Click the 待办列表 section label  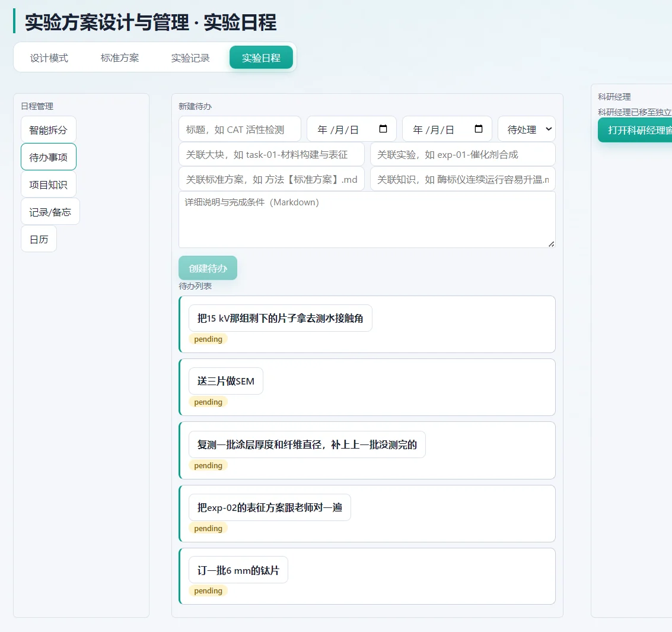195,286
